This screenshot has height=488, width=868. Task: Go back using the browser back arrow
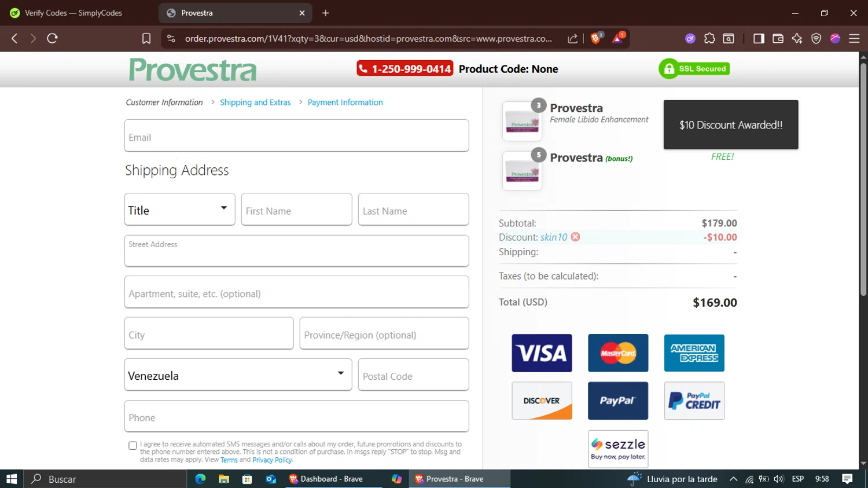14,38
